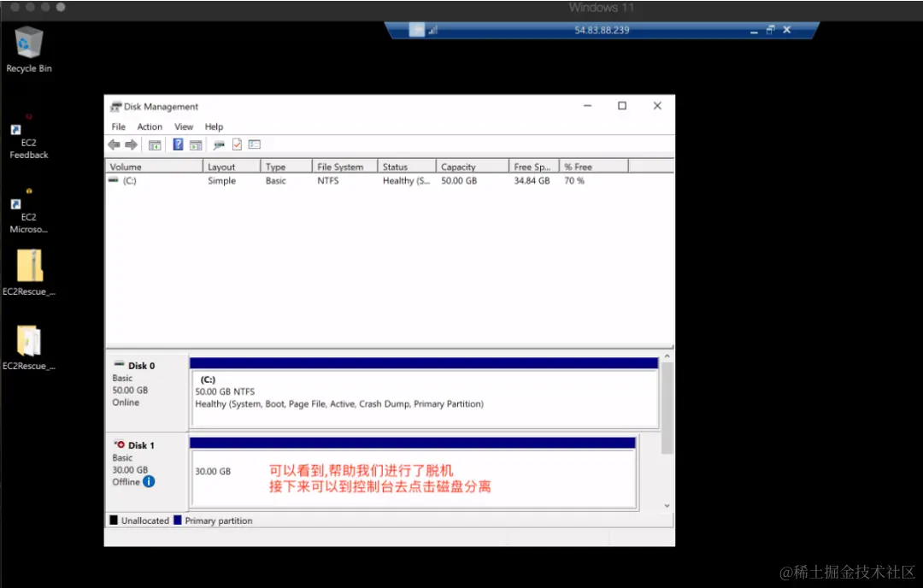Click the "Basic" type cell in volume list
Viewport: 923px width, 588px height.
pos(275,180)
